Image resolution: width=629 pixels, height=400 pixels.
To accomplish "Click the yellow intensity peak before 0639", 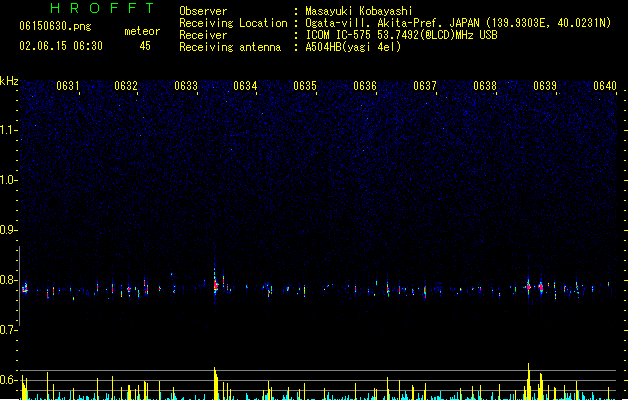I will [x=529, y=381].
